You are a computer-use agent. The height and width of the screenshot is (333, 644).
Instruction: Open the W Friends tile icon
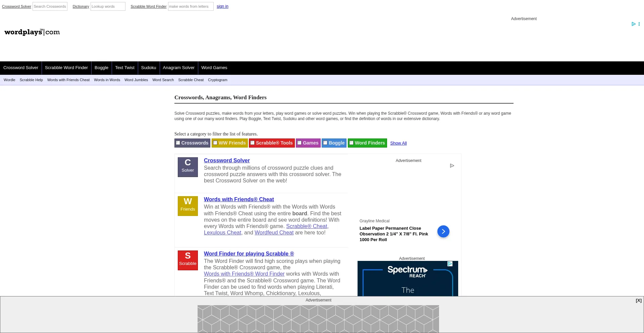[x=188, y=206]
